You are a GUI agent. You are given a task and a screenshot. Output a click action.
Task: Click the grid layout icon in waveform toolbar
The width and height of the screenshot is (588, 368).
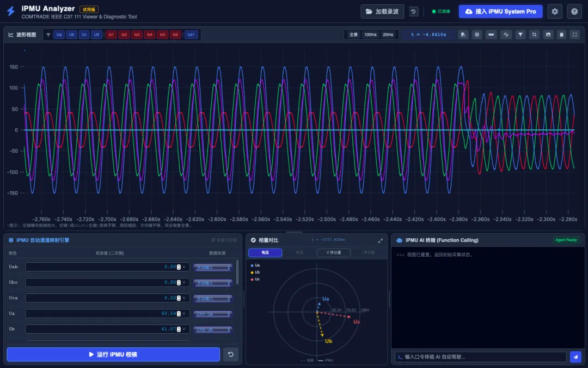coord(477,34)
